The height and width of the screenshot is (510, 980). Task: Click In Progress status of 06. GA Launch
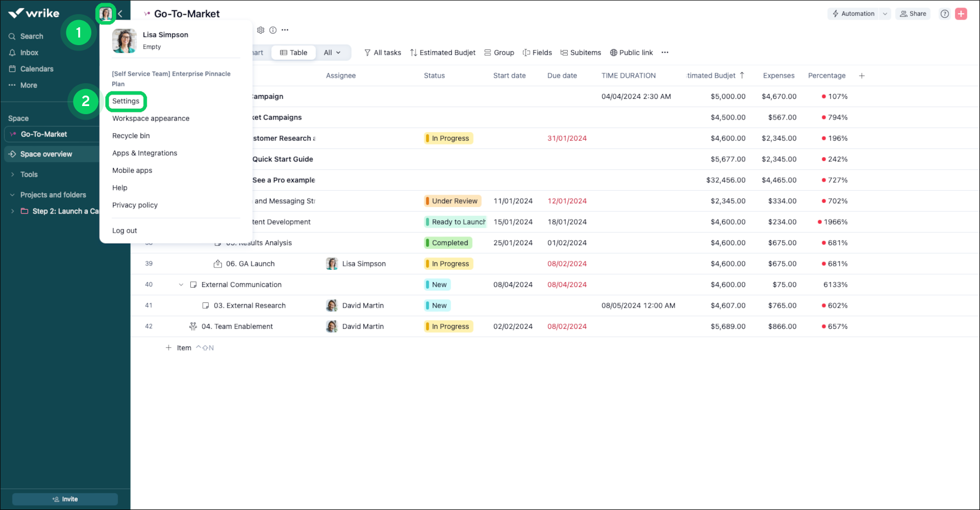point(449,264)
